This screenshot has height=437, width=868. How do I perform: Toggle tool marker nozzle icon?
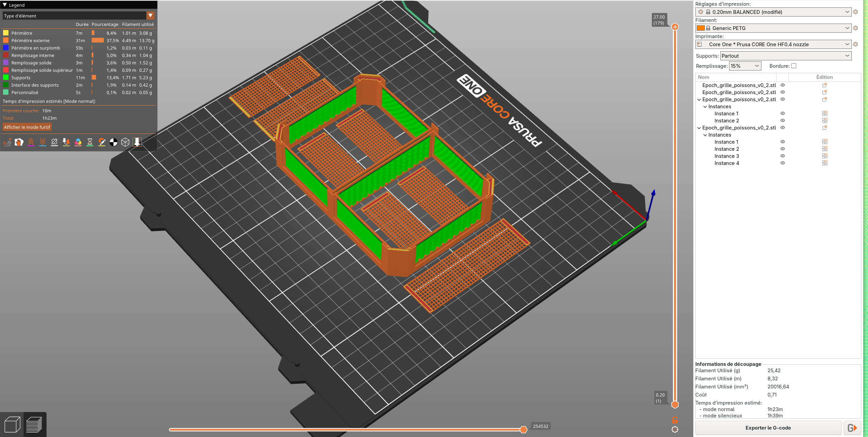137,142
